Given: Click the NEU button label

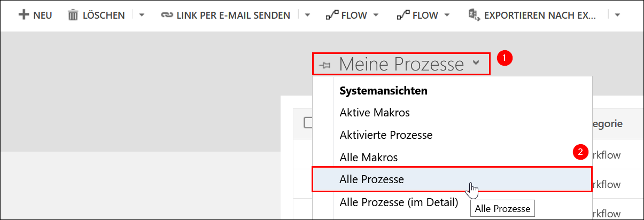Looking at the screenshot, I should click(43, 15).
